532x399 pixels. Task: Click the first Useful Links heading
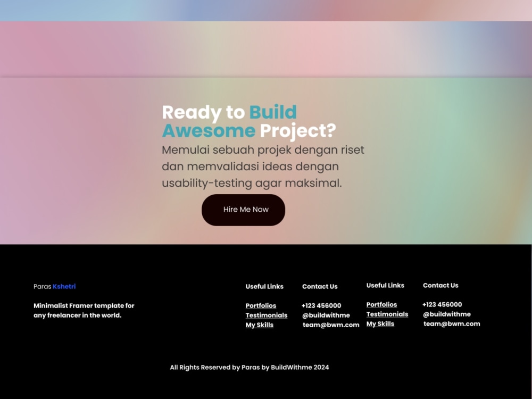pyautogui.click(x=264, y=286)
